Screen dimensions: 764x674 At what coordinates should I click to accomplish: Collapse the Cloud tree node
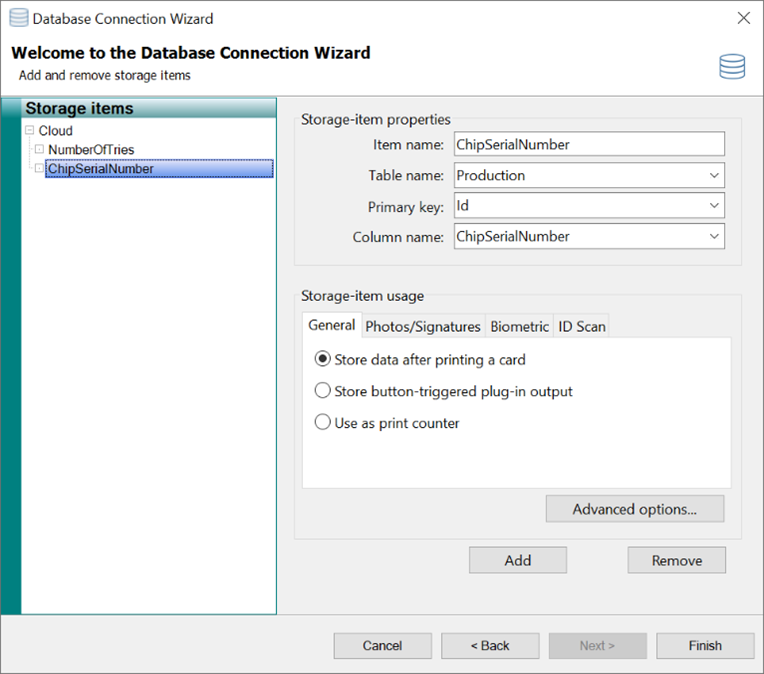pos(30,131)
